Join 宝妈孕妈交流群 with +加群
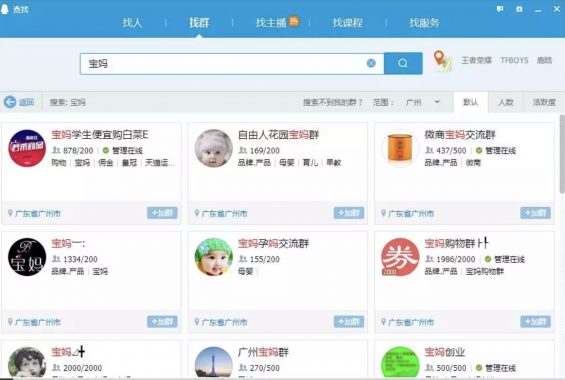Screen dimensions: 565x380 349,322
